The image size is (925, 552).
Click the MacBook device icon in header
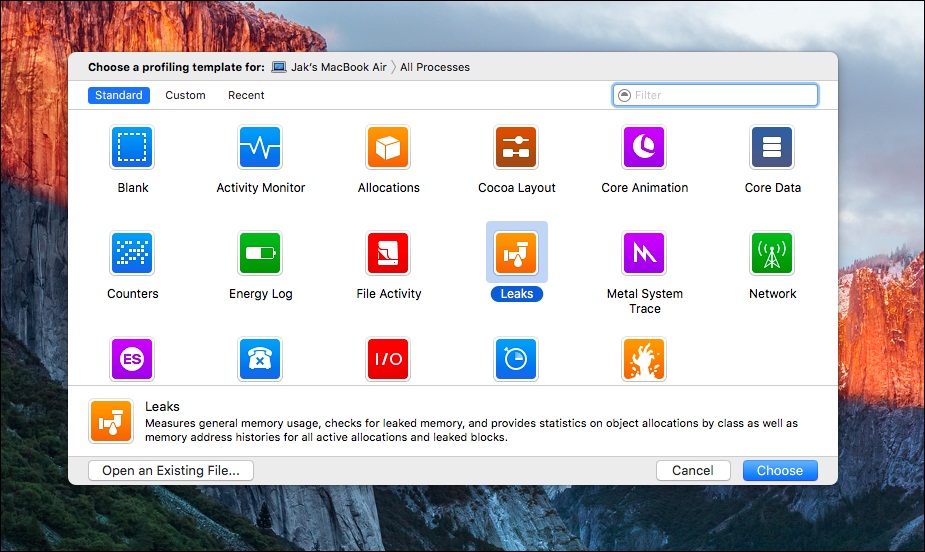(278, 67)
